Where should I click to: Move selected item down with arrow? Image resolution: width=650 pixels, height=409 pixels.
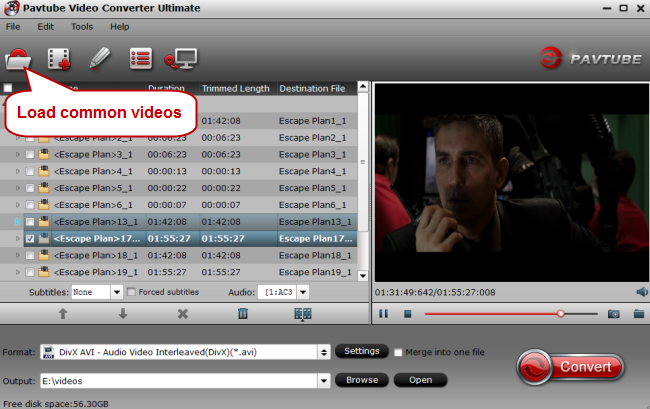coord(123,314)
